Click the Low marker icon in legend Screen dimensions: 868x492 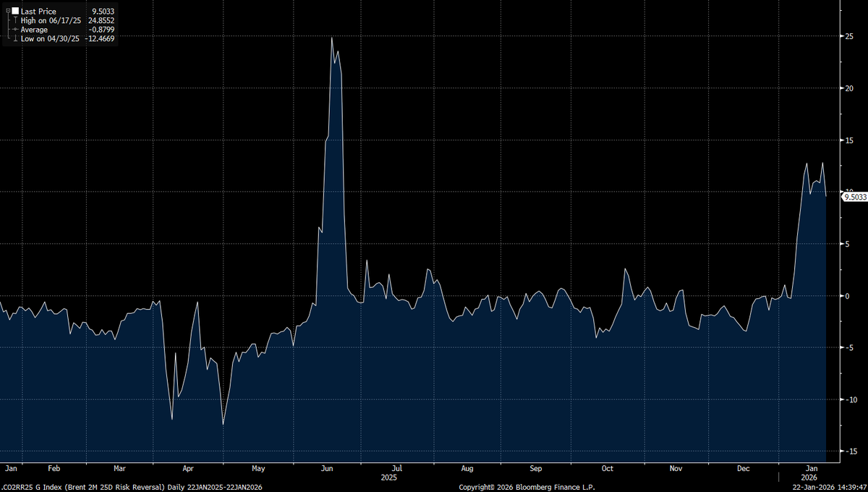pos(15,38)
